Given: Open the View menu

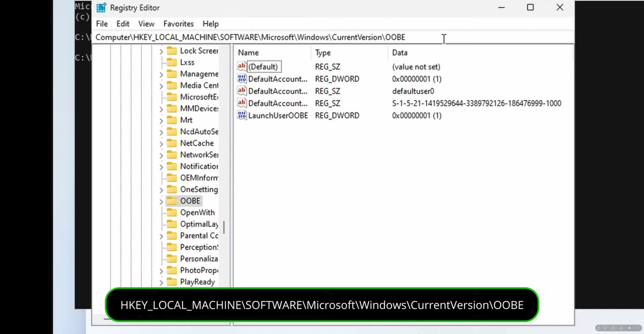Looking at the screenshot, I should (146, 24).
